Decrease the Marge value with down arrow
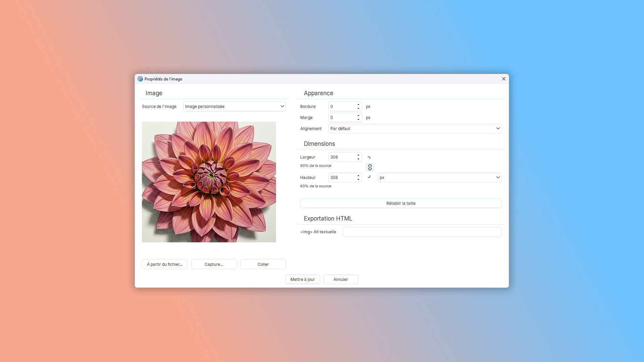Viewport: 644px width, 362px height. 358,119
